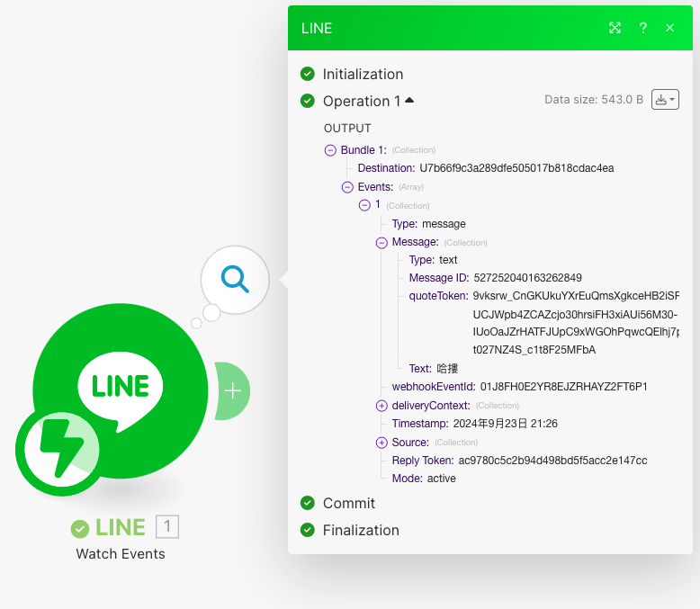Click the Operation 1 green check icon

tap(307, 101)
